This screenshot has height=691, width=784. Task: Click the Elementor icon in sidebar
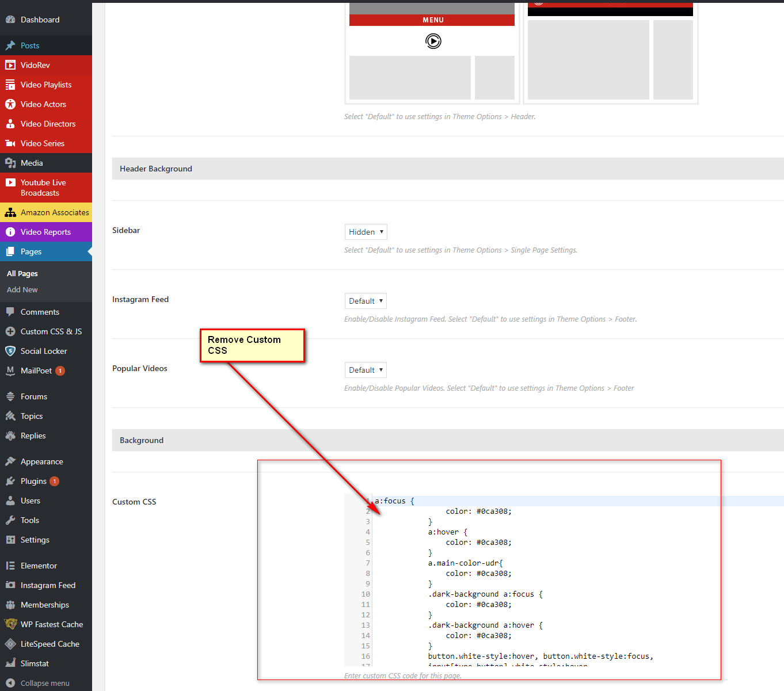pyautogui.click(x=10, y=566)
